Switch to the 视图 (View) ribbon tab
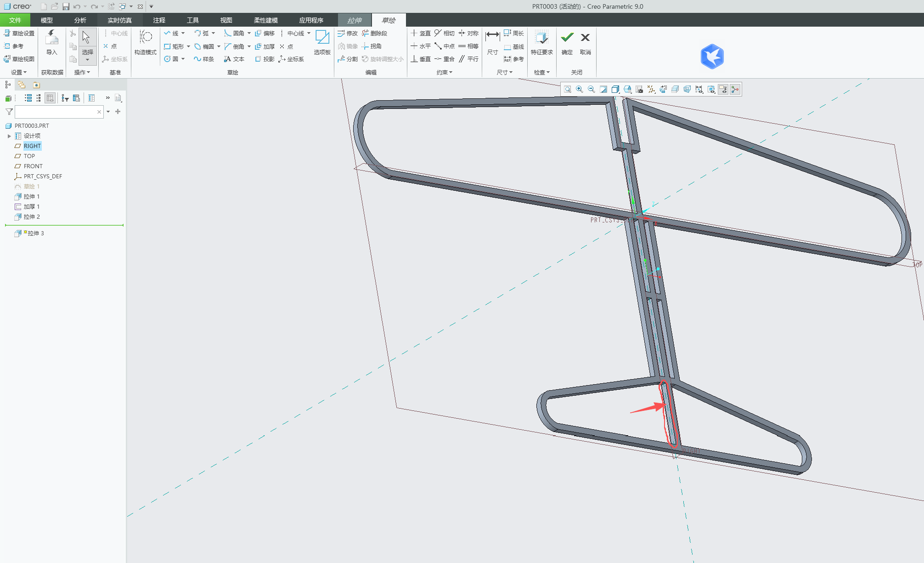This screenshot has height=563, width=924. (226, 20)
